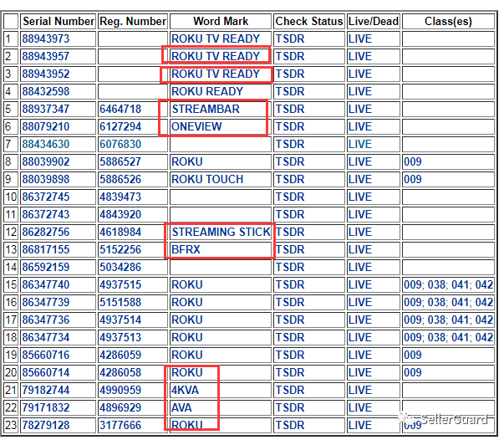
Task: Click LIVE status for serial 88434630
Action: (x=360, y=144)
